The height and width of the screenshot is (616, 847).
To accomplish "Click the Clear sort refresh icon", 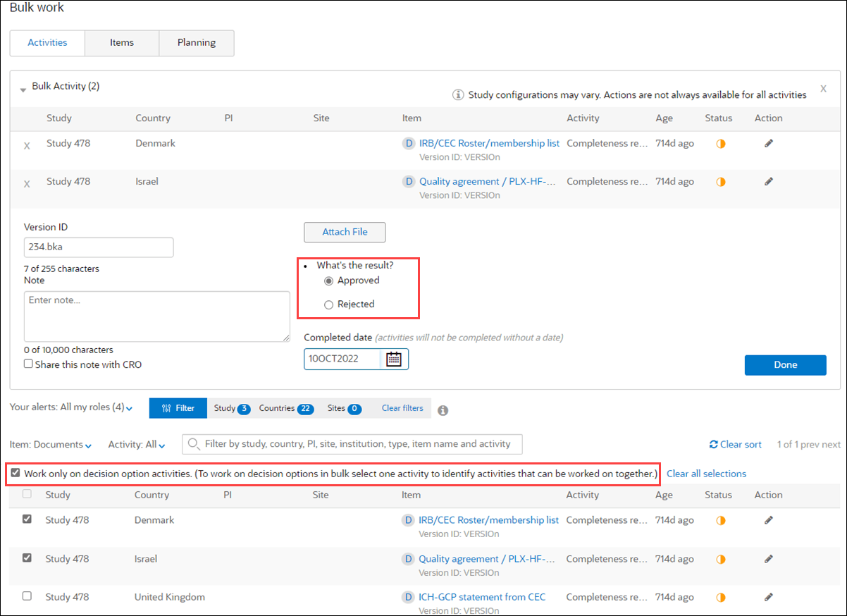I will 715,444.
